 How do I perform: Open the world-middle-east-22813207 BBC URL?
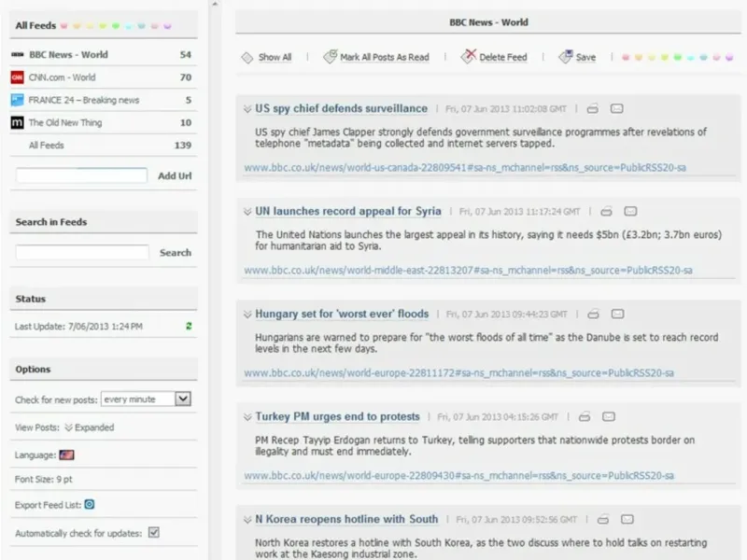click(469, 271)
